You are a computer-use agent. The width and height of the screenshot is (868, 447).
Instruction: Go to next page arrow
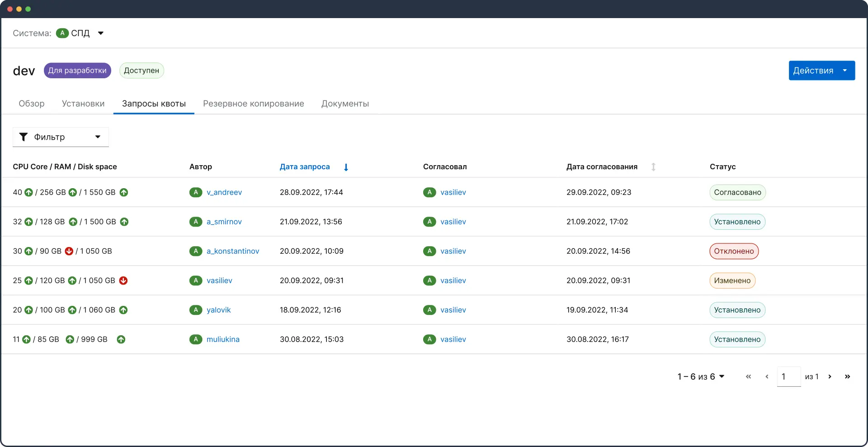(x=830, y=376)
